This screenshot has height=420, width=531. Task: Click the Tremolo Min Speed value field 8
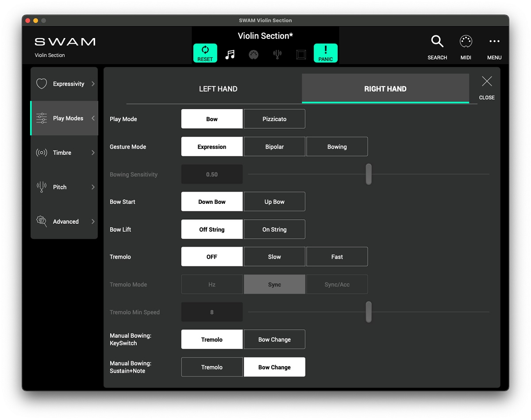(212, 312)
